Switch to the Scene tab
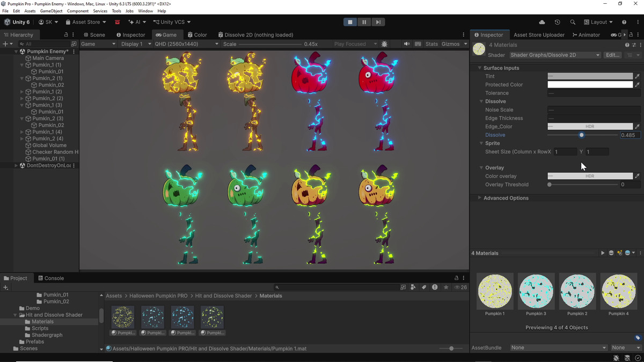Image resolution: width=644 pixels, height=362 pixels. pos(94,35)
